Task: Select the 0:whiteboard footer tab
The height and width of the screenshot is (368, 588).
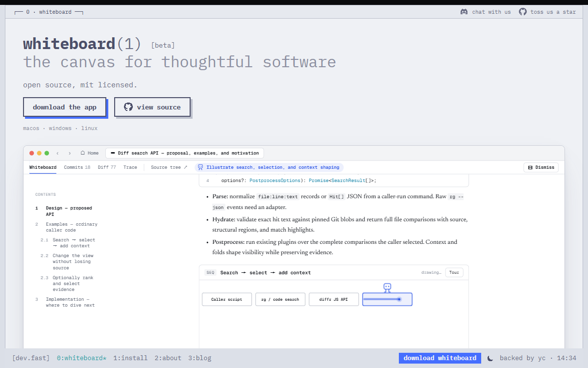Action: coord(81,358)
